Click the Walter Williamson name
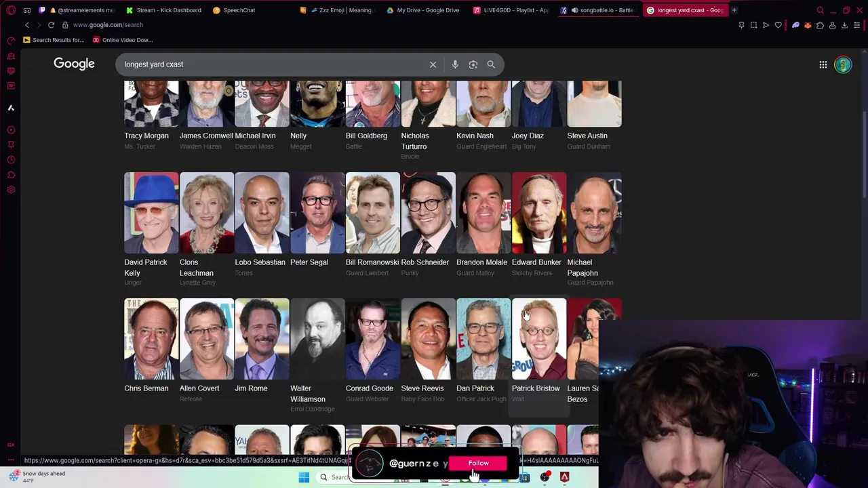 click(x=308, y=394)
